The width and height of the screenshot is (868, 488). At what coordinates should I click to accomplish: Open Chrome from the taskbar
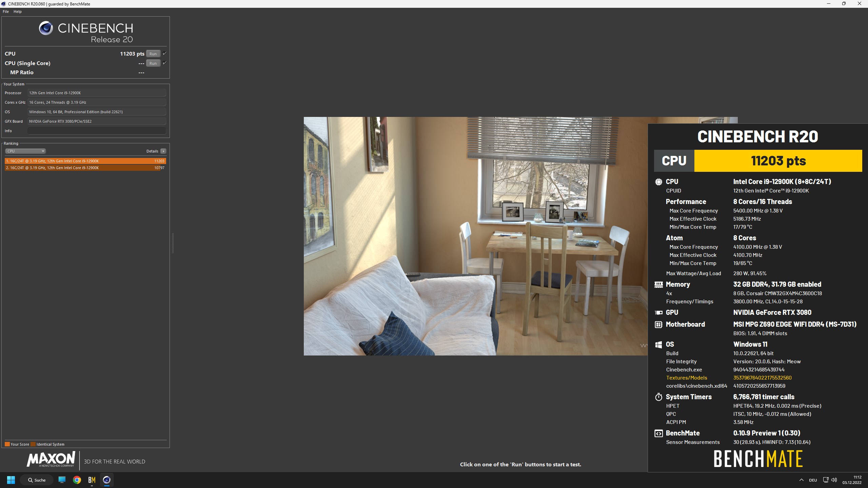point(77,480)
